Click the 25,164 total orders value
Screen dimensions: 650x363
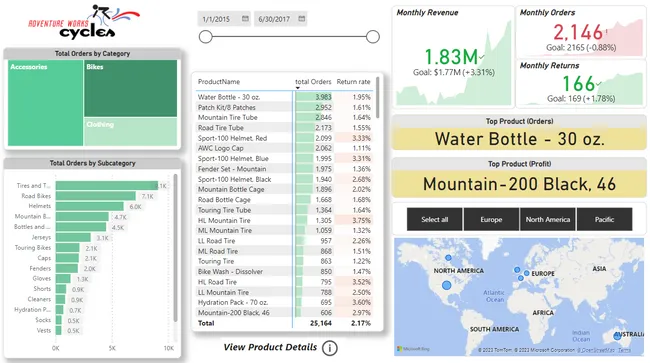tap(321, 323)
